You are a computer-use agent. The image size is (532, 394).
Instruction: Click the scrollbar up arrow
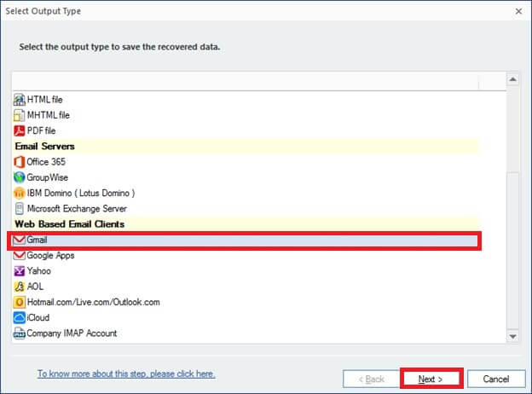[512, 79]
